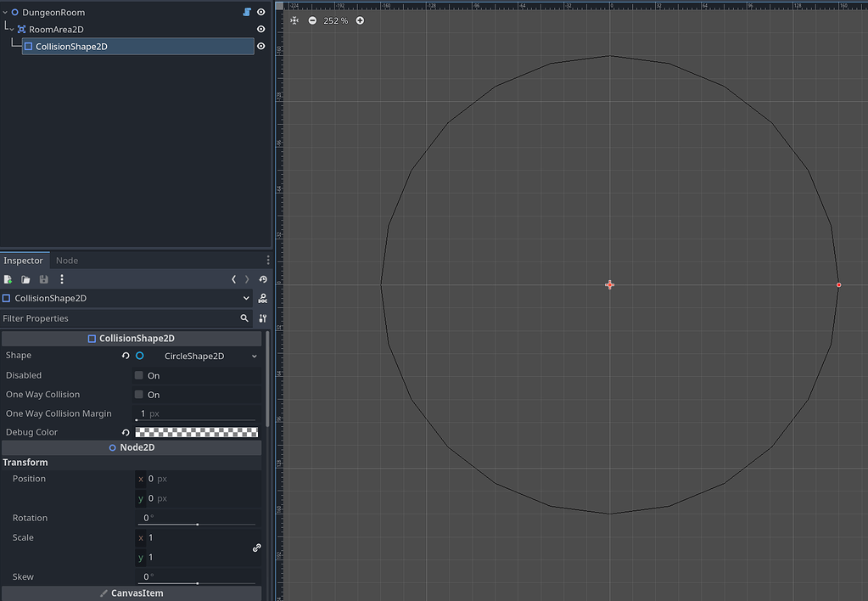868x601 pixels.
Task: Collapse the DungeonRoom tree node
Action: point(4,12)
